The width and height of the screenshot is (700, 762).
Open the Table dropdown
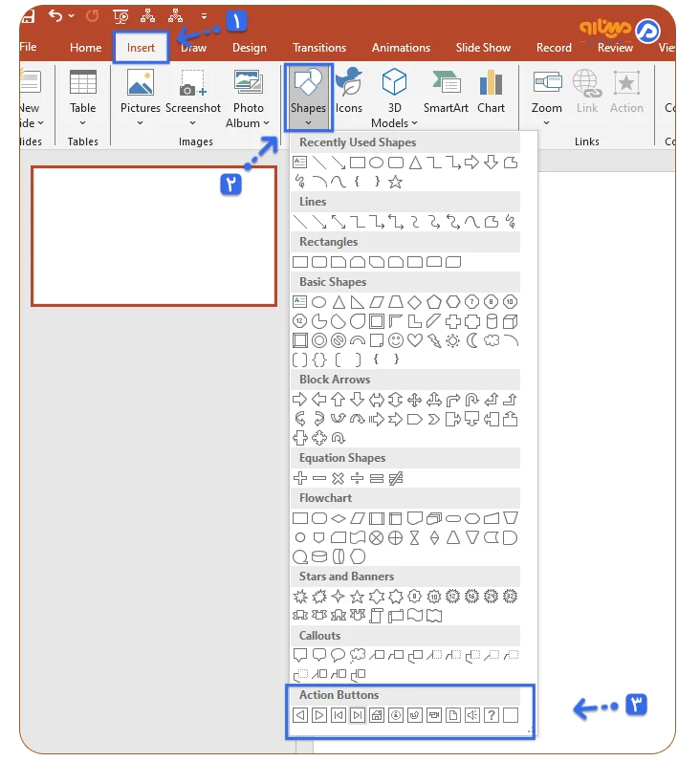(x=82, y=98)
